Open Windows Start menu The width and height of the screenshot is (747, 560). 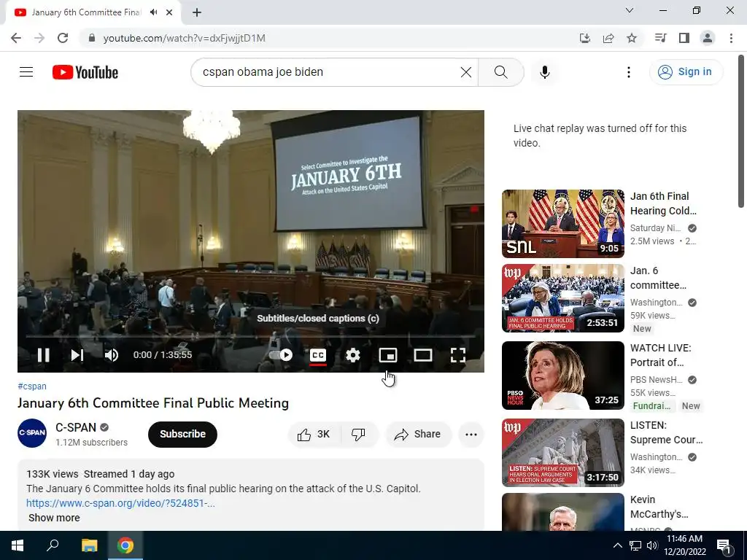18,545
